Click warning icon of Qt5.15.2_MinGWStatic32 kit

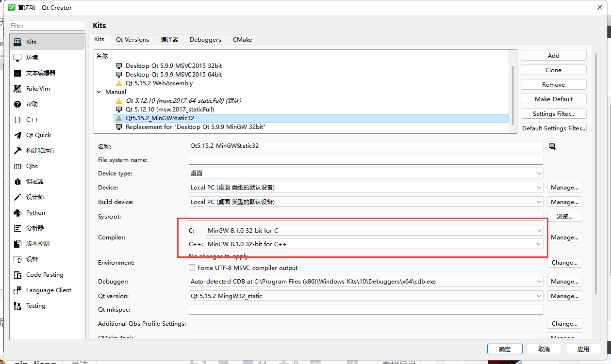pyautogui.click(x=119, y=118)
